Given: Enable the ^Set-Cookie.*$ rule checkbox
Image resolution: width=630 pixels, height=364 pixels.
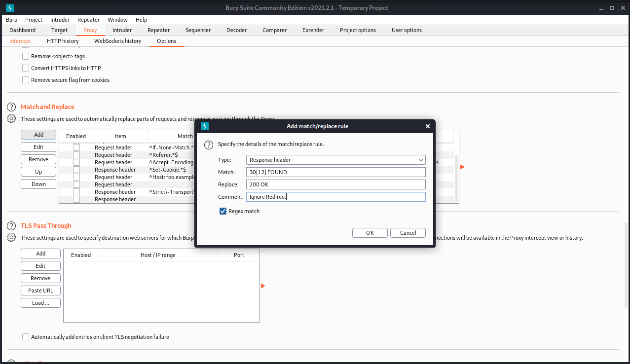Looking at the screenshot, I should tap(76, 170).
